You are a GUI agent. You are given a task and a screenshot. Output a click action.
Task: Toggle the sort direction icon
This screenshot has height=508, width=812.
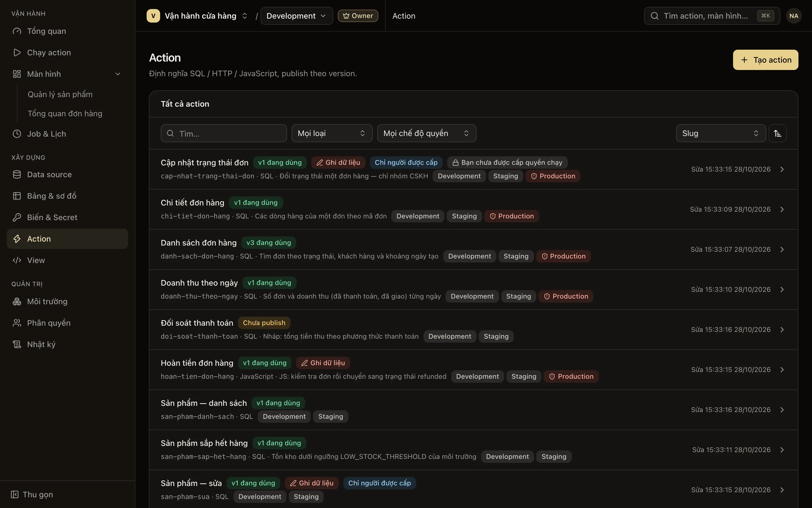tap(777, 133)
